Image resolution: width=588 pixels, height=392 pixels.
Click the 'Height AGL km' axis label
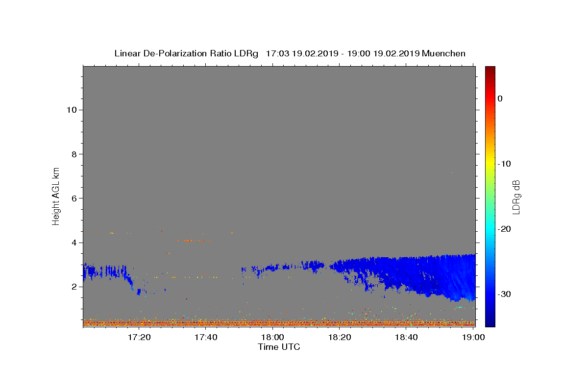tap(56, 196)
